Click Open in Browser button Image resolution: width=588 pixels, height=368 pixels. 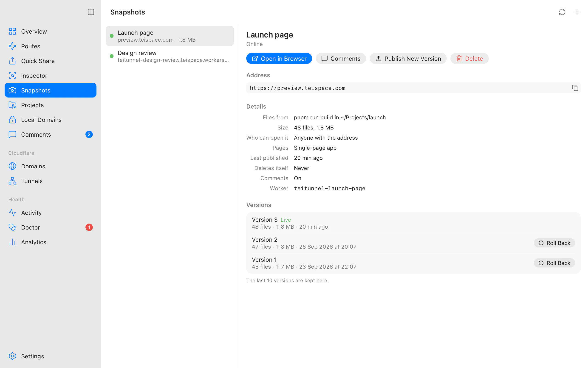pyautogui.click(x=279, y=58)
